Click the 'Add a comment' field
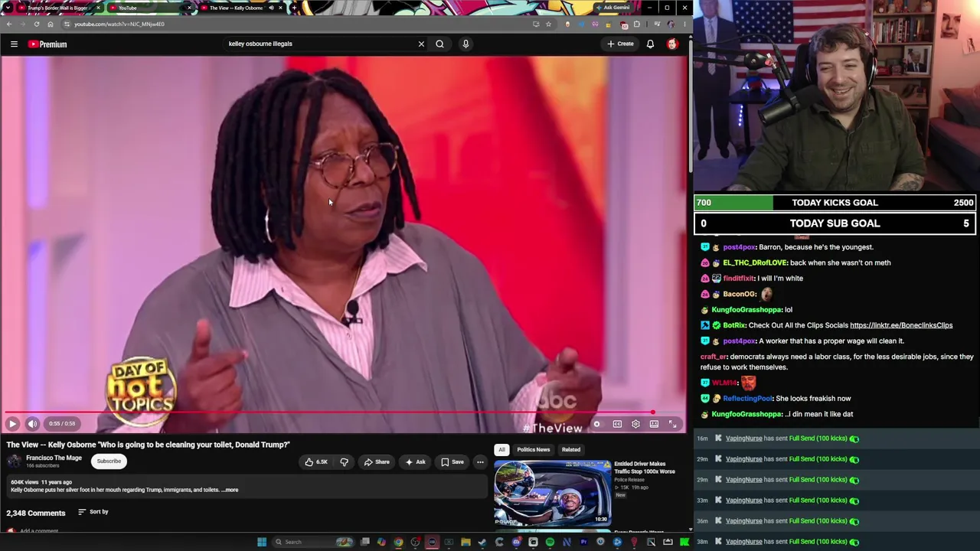The width and height of the screenshot is (980, 551). coord(39,531)
